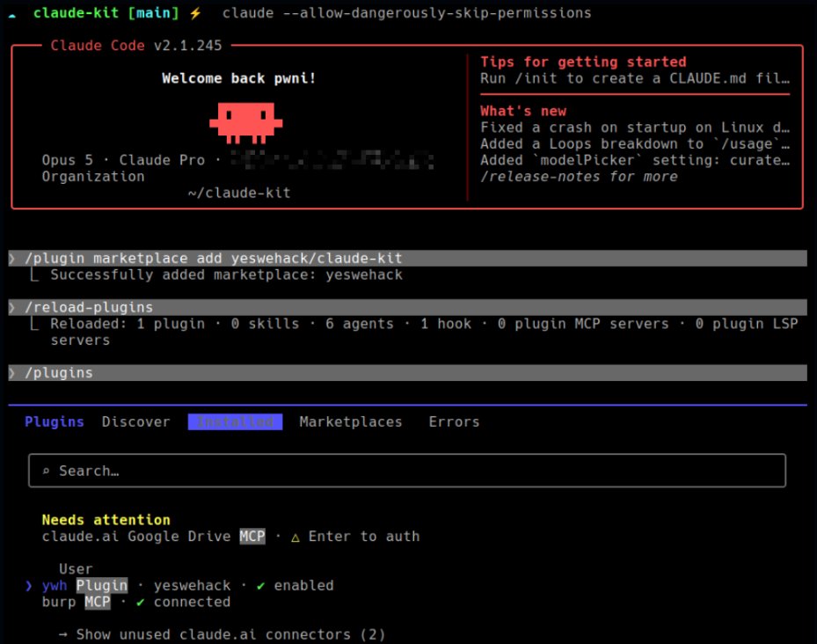817x644 pixels.
Task: Click the User section label
Action: tap(76, 569)
